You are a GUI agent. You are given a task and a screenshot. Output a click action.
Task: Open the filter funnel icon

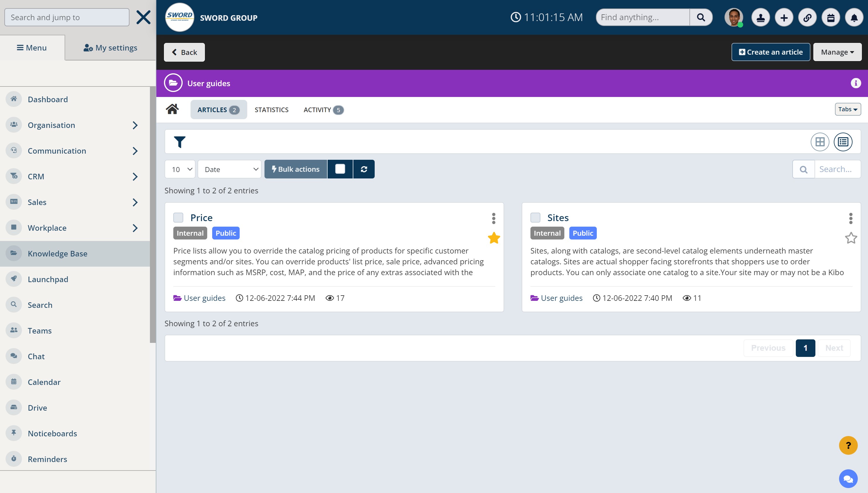179,142
